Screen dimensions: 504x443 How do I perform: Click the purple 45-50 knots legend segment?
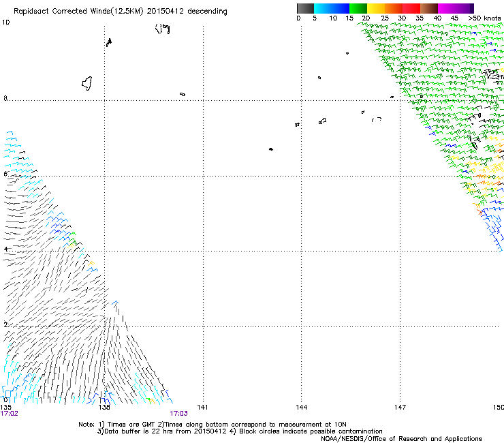464,8
